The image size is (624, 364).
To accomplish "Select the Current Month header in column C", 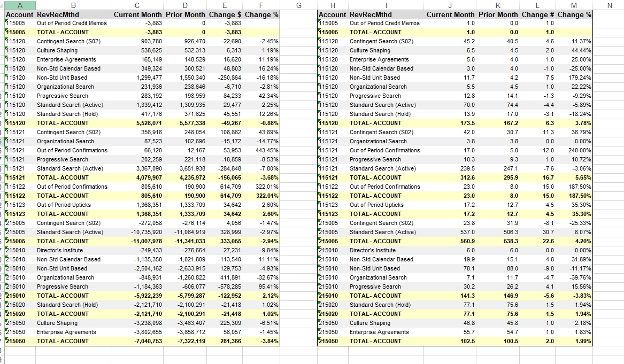I will (138, 15).
